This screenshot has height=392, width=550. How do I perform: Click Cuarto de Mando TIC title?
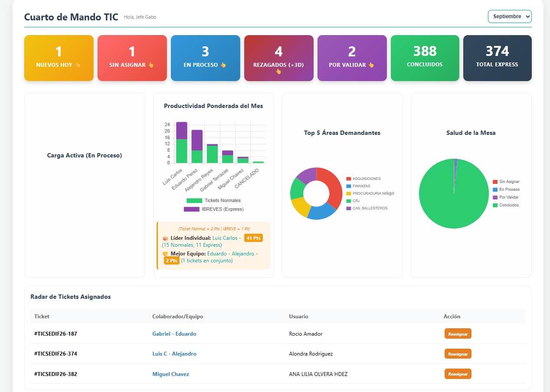click(x=71, y=17)
